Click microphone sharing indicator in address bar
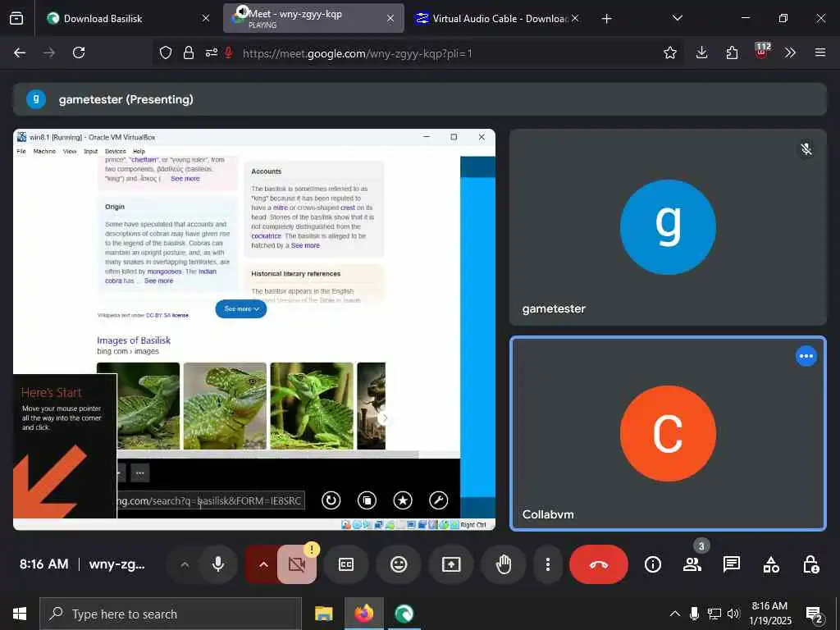Screen dimensions: 840x630 229,52
